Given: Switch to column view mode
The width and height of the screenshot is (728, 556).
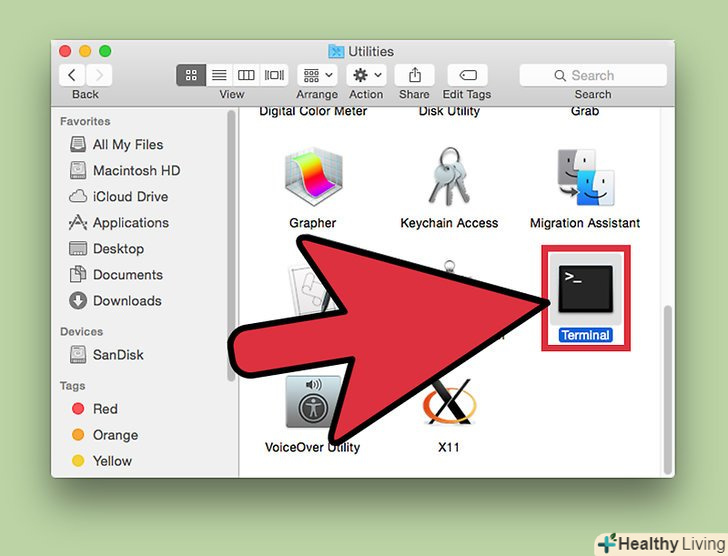Looking at the screenshot, I should point(246,75).
